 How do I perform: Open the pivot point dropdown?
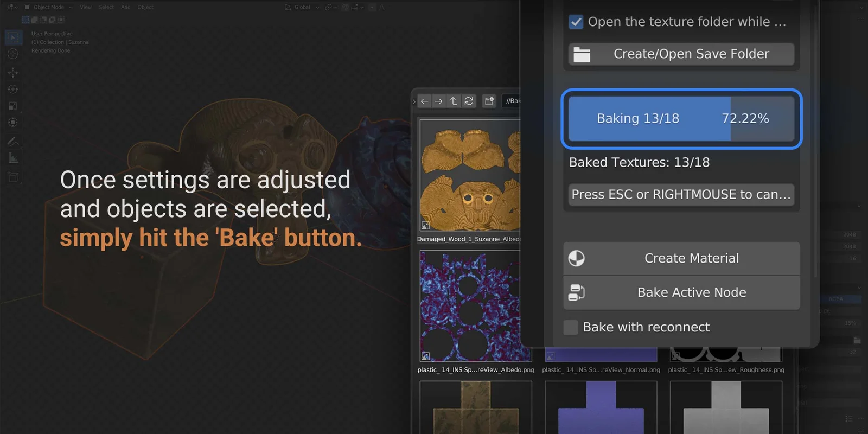(x=330, y=7)
